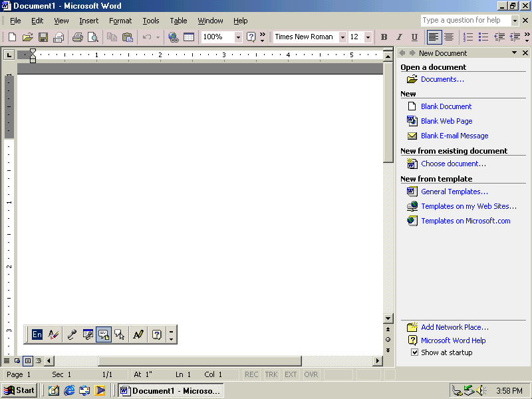
Task: Click the Print toolbar icon
Action: tap(78, 37)
